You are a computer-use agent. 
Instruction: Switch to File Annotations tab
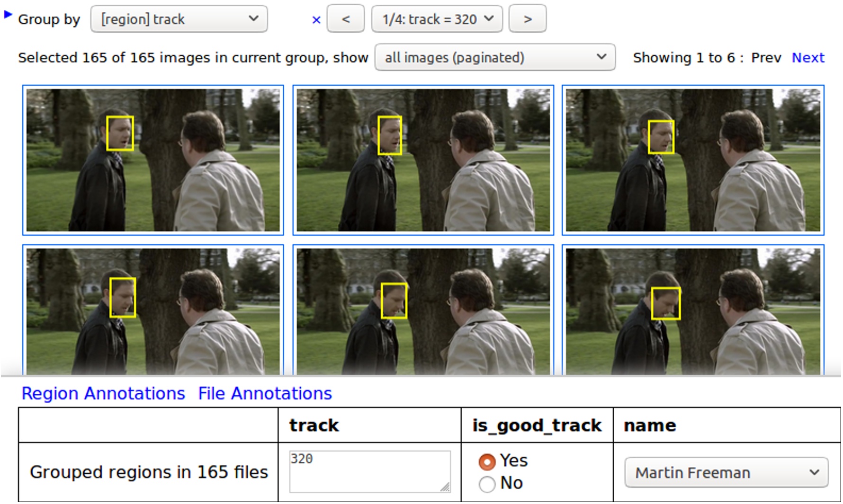(265, 393)
